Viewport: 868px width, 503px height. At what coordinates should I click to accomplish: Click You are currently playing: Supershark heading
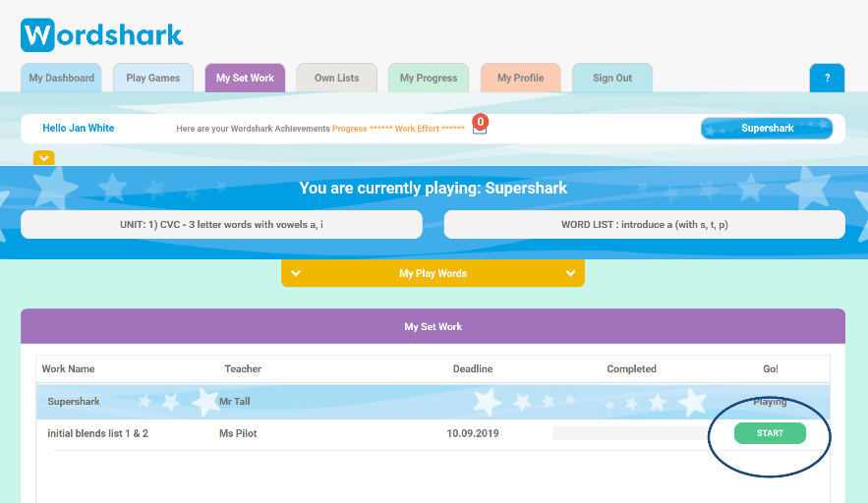point(433,189)
